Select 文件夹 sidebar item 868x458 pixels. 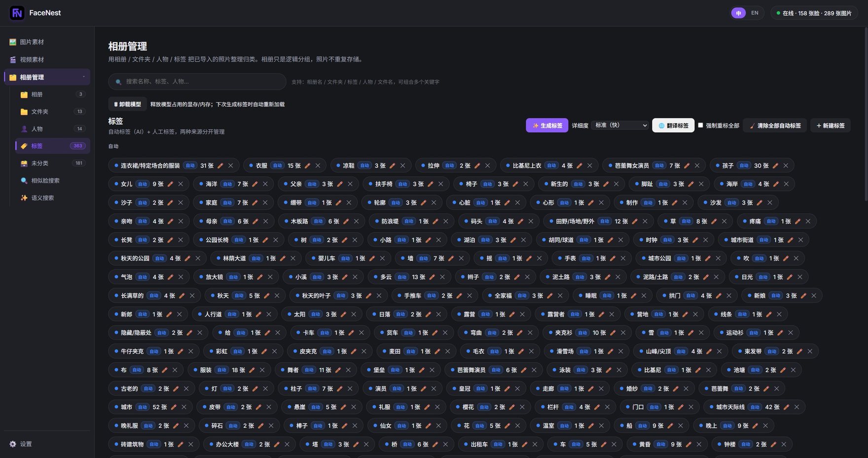pyautogui.click(x=53, y=112)
